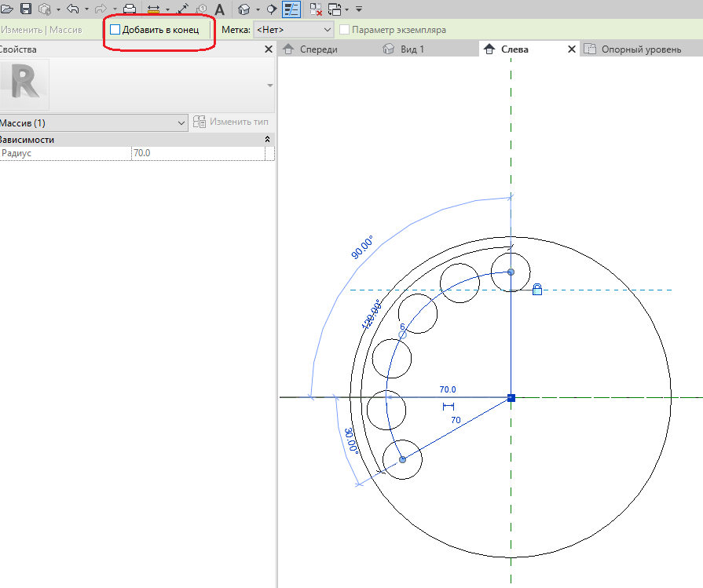The image size is (703, 588).
Task: Select the Aligned Dimension tool
Action: click(183, 9)
